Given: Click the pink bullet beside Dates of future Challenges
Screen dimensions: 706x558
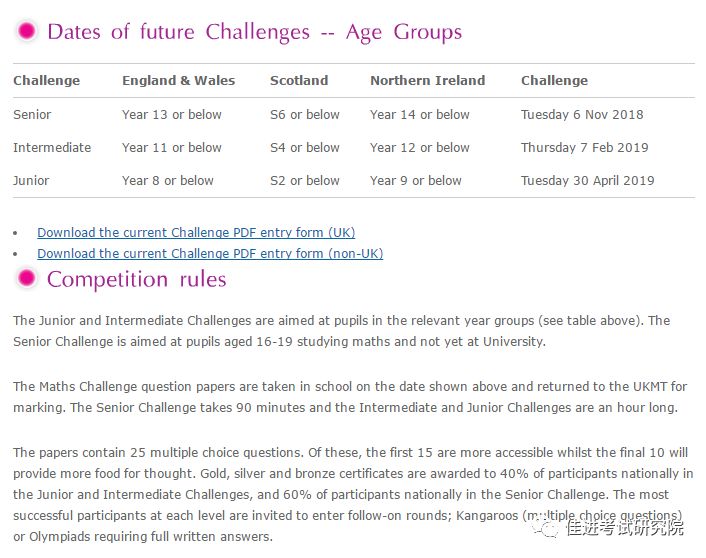Looking at the screenshot, I should [x=26, y=31].
